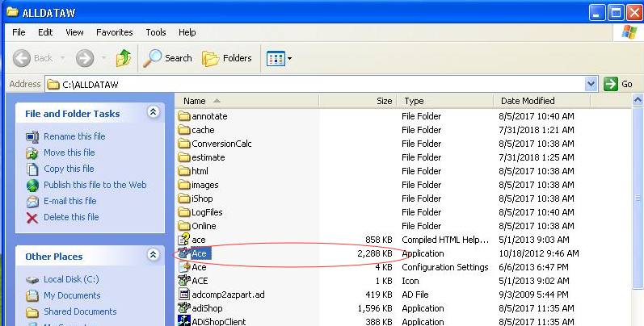Open the Forward history dropdown arrow
644x326 pixels.
[103, 58]
